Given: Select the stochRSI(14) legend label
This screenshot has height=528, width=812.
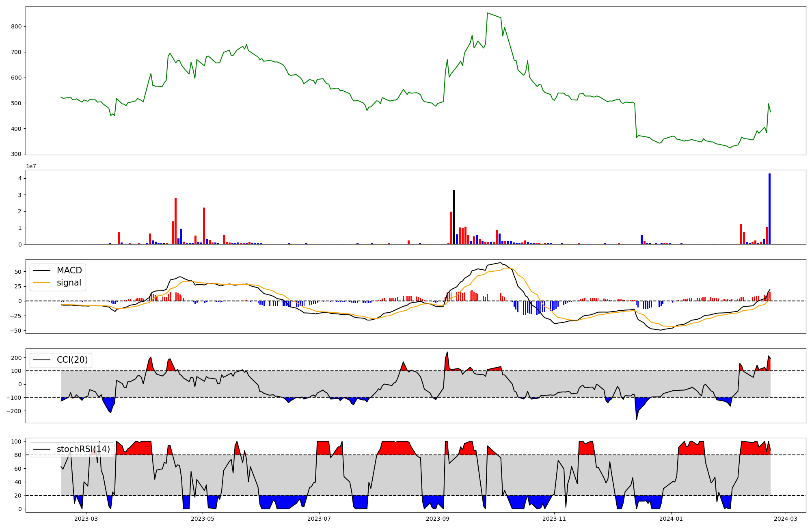Looking at the screenshot, I should pos(83,449).
